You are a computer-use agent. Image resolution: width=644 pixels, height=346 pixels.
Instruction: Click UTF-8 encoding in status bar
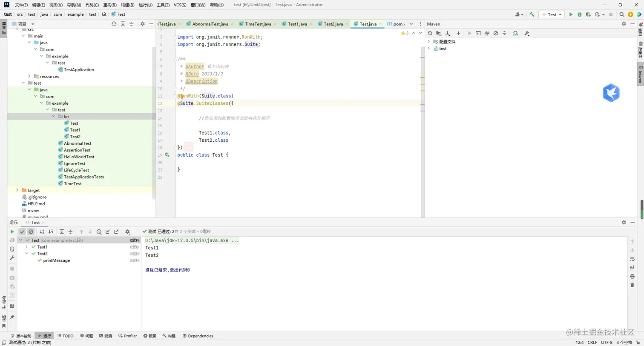[607, 342]
